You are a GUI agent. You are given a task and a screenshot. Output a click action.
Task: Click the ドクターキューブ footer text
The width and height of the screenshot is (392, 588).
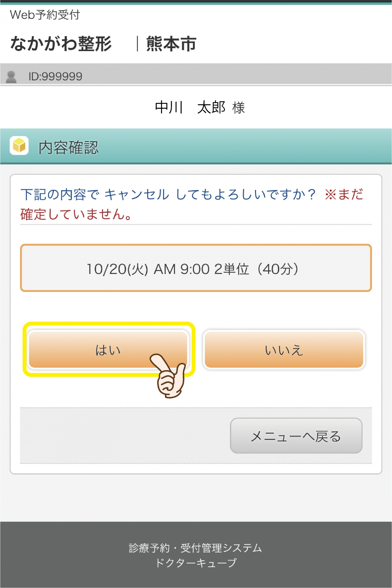point(196,563)
